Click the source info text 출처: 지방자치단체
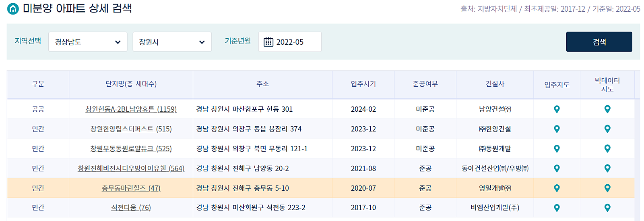This screenshot has height=221, width=644. click(x=489, y=9)
